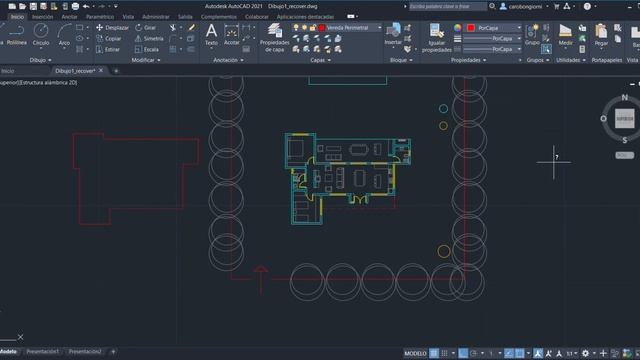Click the Insertar block tool

(x=393, y=34)
